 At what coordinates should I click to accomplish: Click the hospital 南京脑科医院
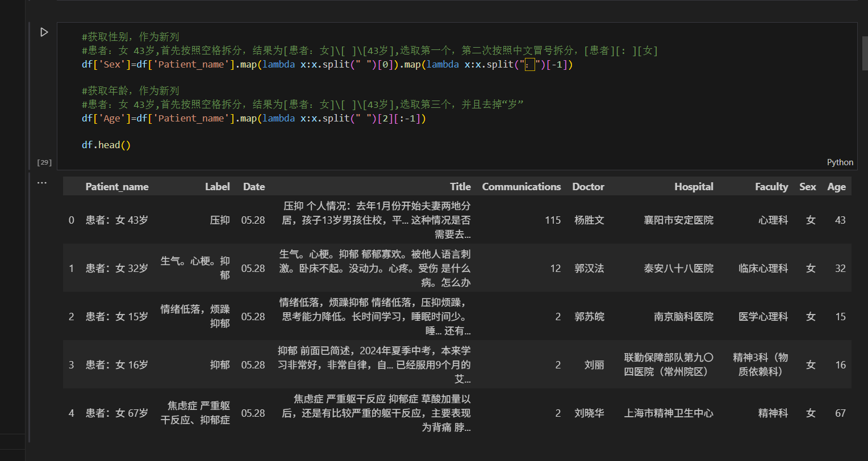click(x=683, y=316)
